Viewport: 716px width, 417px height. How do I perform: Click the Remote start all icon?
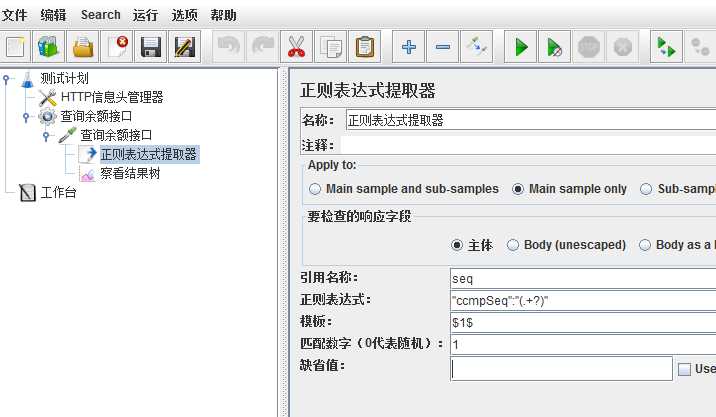click(x=666, y=47)
